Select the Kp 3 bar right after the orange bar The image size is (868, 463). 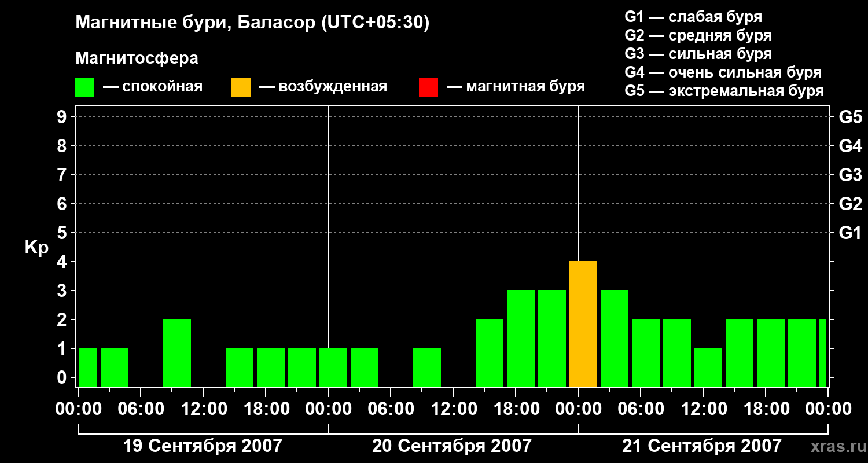click(x=615, y=339)
